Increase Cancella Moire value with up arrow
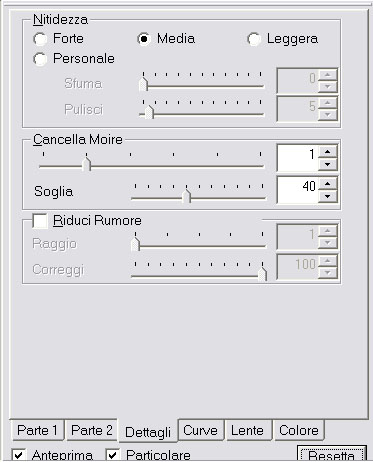This screenshot has height=462, width=373. click(328, 152)
